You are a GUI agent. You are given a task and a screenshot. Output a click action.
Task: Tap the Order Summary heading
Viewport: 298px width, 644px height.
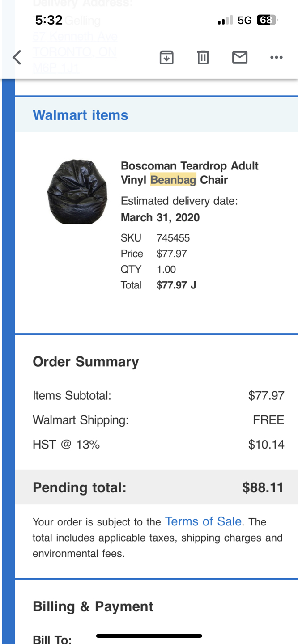(x=86, y=361)
